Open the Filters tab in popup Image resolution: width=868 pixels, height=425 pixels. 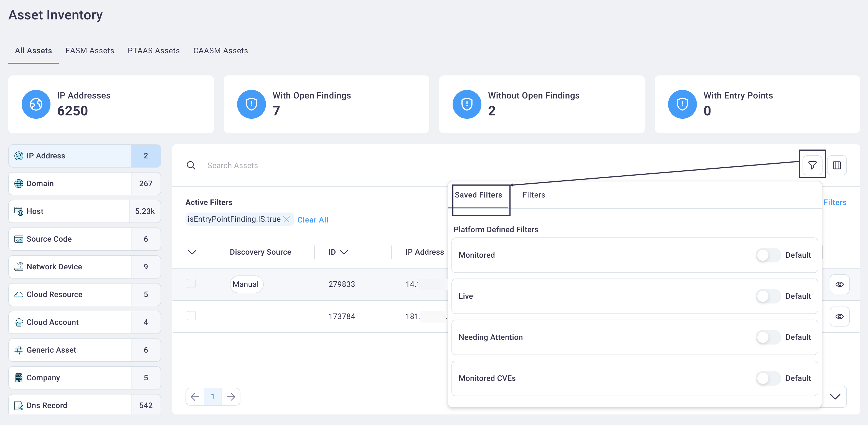pyautogui.click(x=534, y=195)
